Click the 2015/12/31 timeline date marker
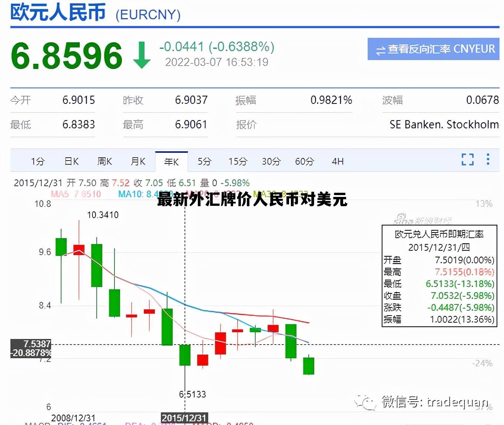Screen dimensions: 504x425 coord(184,418)
